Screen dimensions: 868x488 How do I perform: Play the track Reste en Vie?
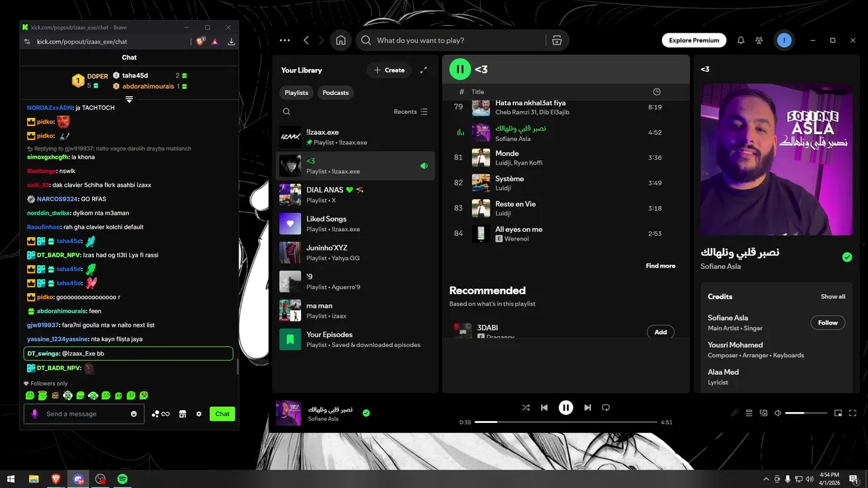pyautogui.click(x=566, y=208)
